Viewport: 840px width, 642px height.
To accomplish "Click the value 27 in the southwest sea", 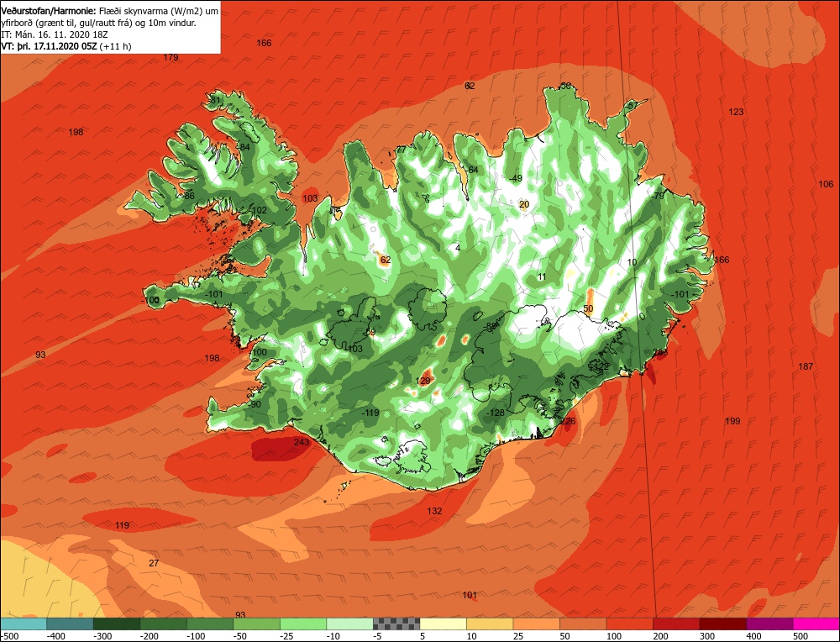I will (154, 563).
